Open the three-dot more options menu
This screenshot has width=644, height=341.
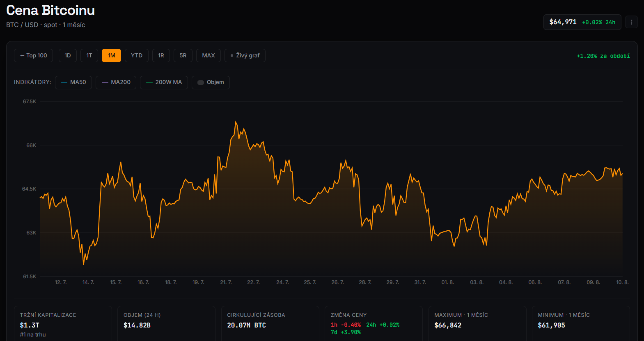tap(631, 22)
